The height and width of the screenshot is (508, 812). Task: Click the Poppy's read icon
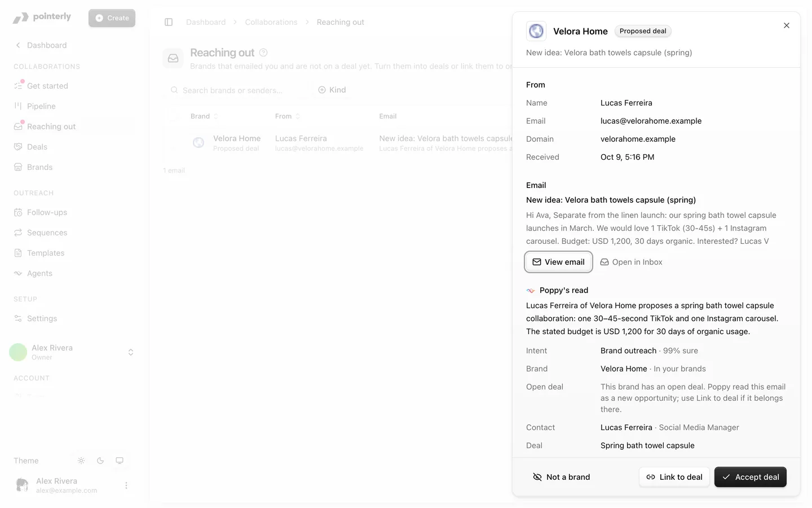(531, 291)
